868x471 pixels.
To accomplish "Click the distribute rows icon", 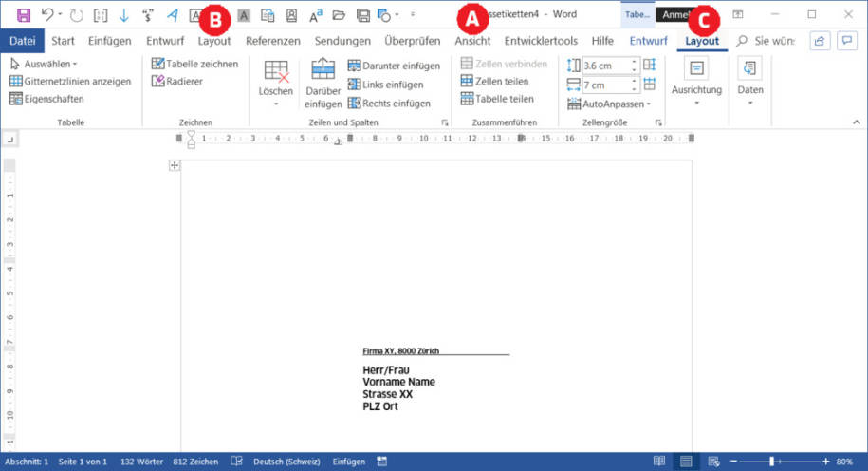I will pyautogui.click(x=650, y=65).
